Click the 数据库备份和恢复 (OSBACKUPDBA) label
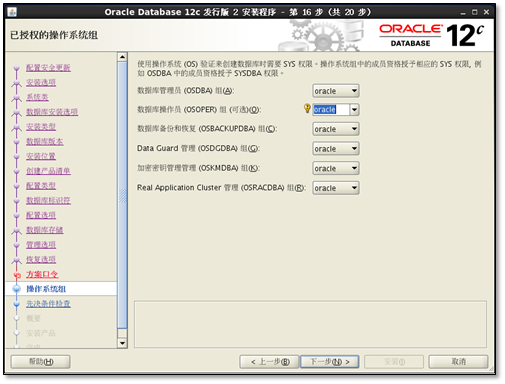The width and height of the screenshot is (505, 384). tap(207, 129)
